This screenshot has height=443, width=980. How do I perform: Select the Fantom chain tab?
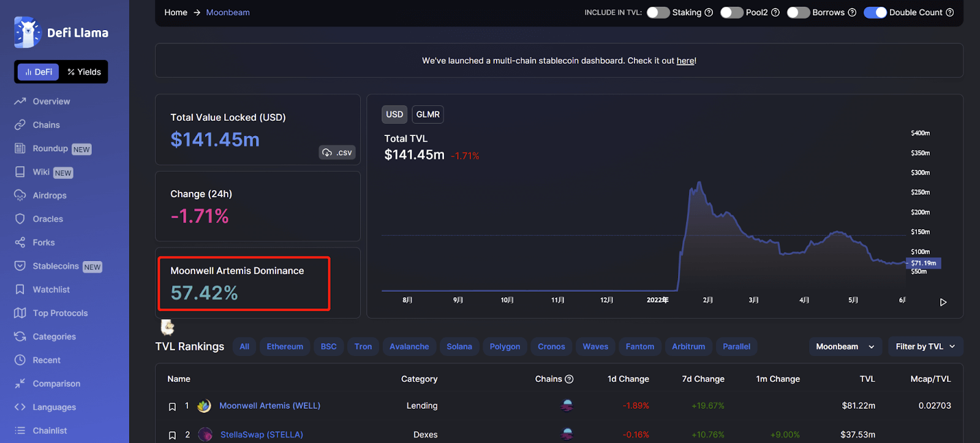[640, 347]
